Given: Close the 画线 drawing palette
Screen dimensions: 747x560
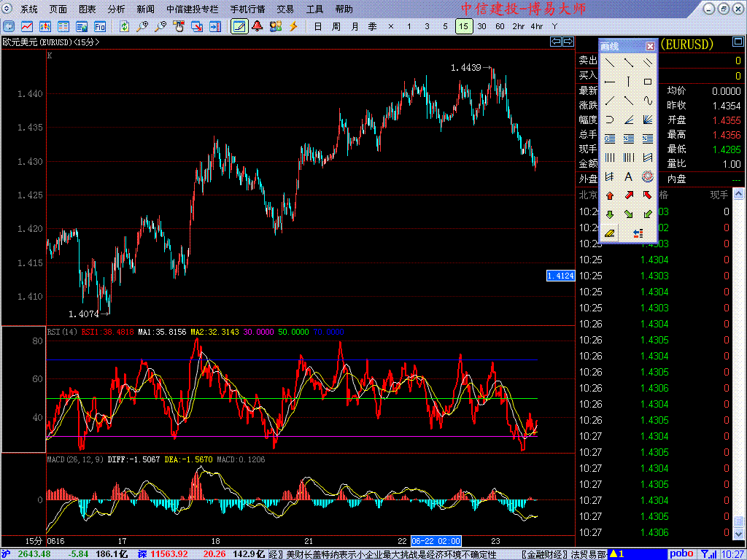Looking at the screenshot, I should 650,46.
